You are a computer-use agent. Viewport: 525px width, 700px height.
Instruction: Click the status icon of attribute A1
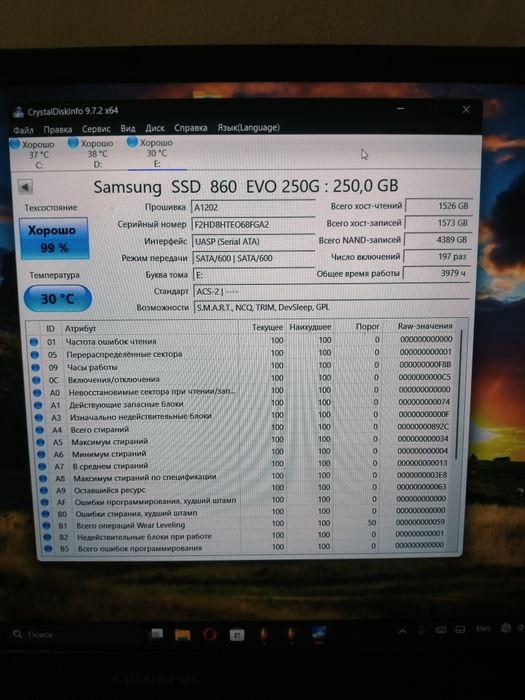tap(38, 405)
